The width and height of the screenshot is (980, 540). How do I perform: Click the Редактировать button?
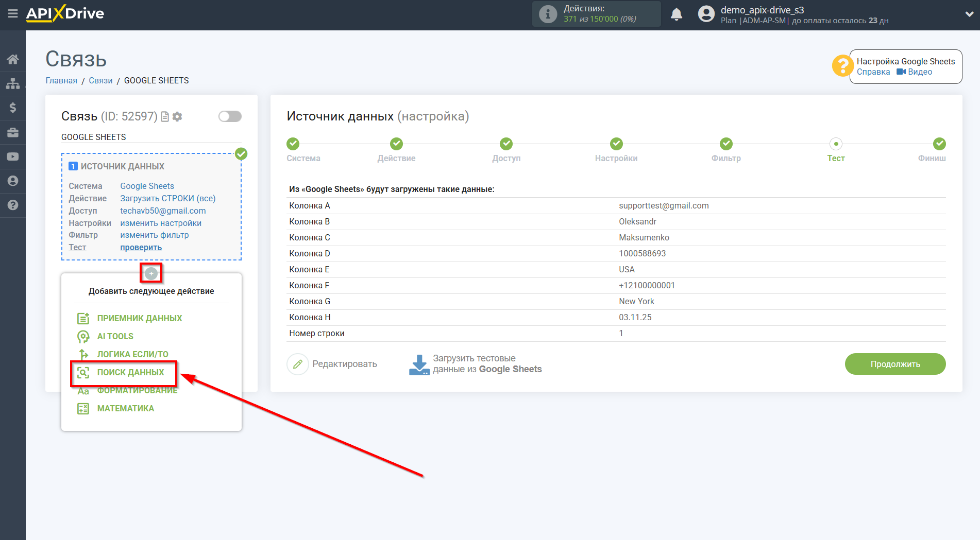332,364
